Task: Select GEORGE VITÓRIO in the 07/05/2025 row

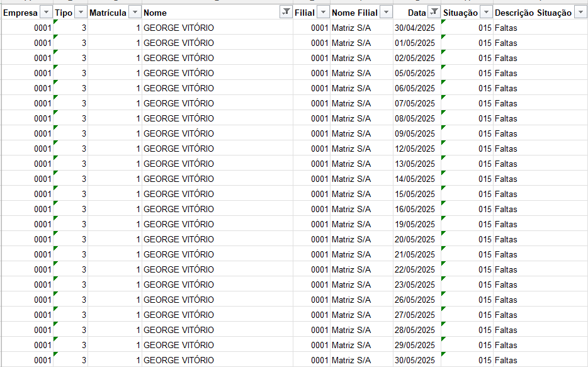Action: (179, 103)
